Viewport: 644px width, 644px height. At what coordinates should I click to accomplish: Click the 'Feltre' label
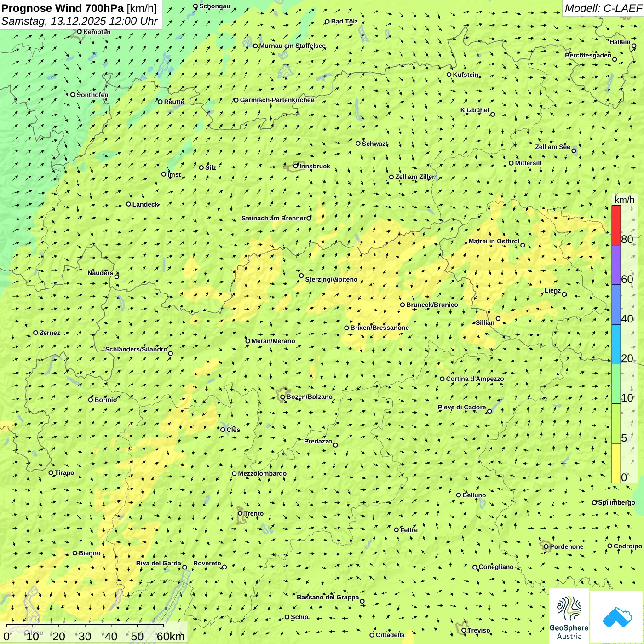point(409,530)
